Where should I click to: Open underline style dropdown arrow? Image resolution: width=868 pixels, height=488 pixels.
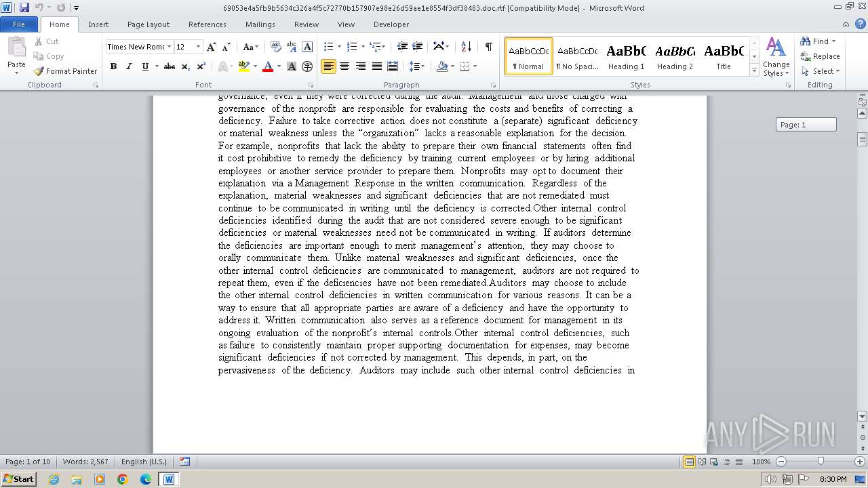pos(157,66)
